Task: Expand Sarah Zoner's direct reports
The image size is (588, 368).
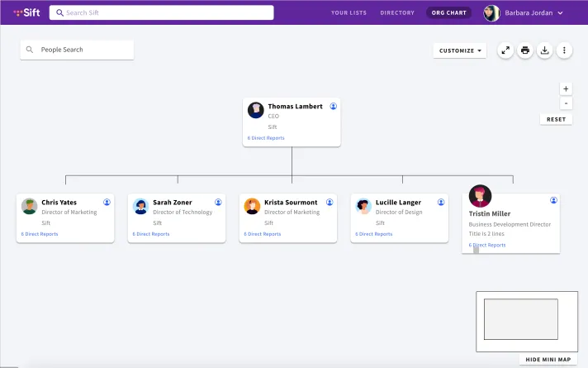Action: [151, 234]
